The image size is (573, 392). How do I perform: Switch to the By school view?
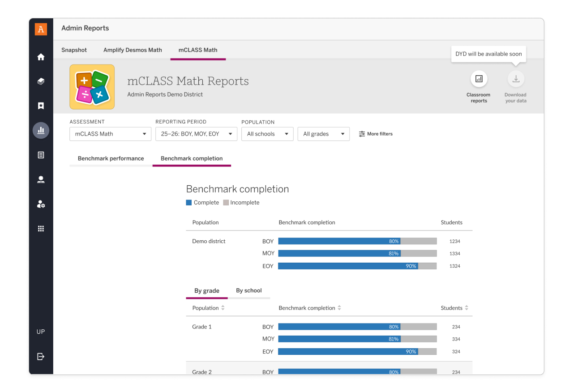tap(249, 290)
